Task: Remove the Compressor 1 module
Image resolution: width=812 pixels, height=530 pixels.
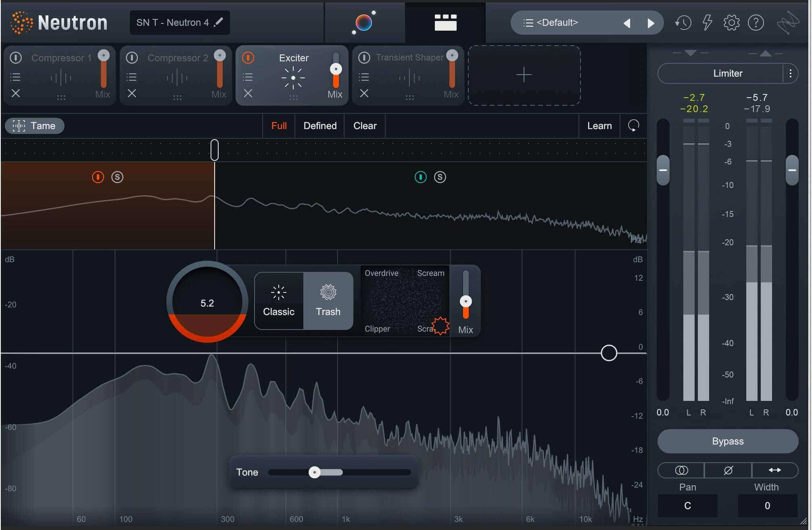Action: (16, 93)
